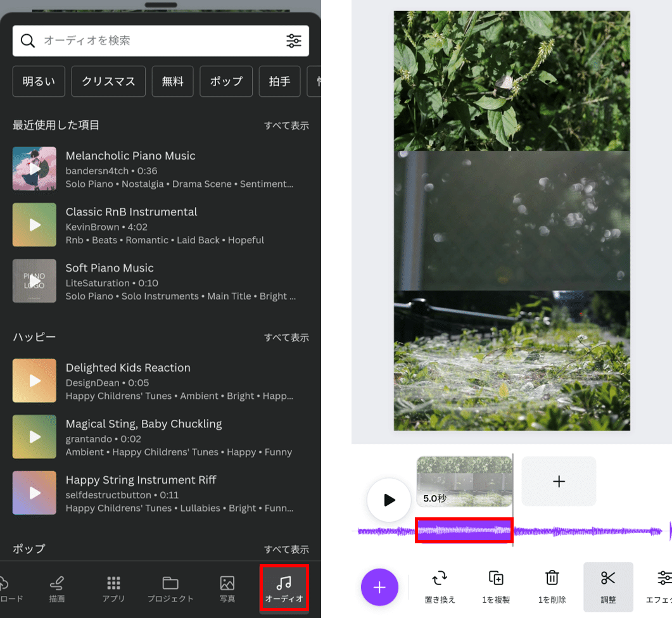The width and height of the screenshot is (672, 618).
Task: Show all ポップ tracks via すべて表示
Action: tap(286, 549)
